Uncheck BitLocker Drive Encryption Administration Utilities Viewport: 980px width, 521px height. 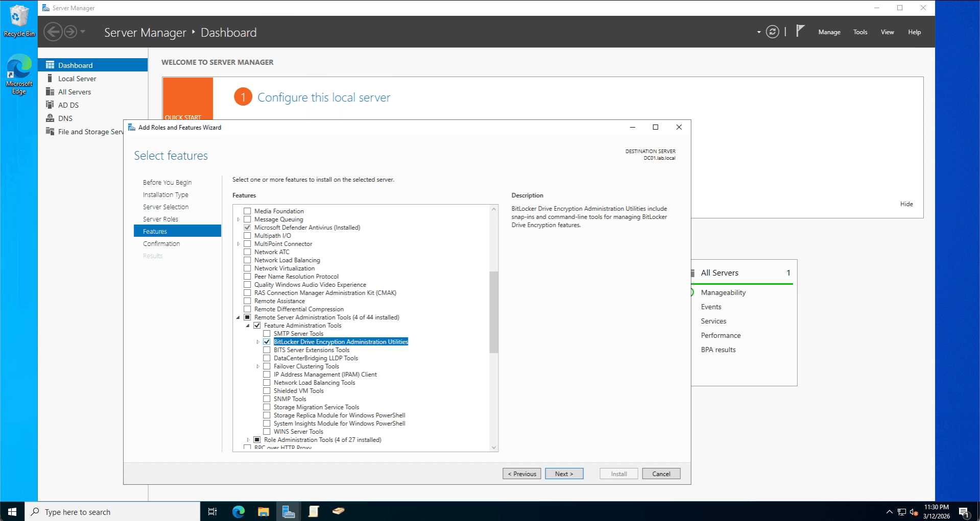click(267, 341)
